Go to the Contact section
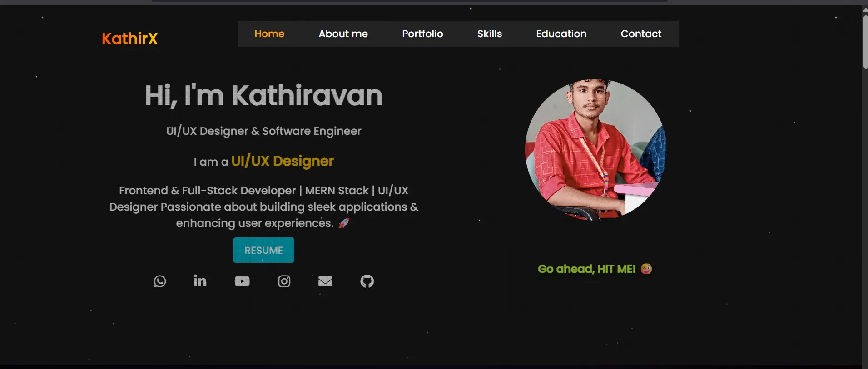868x369 pixels. click(x=641, y=34)
